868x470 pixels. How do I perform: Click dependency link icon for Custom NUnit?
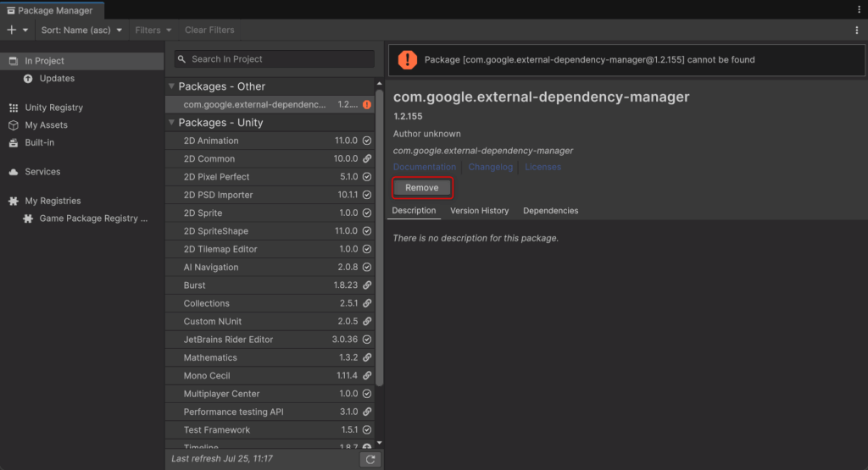(x=367, y=321)
